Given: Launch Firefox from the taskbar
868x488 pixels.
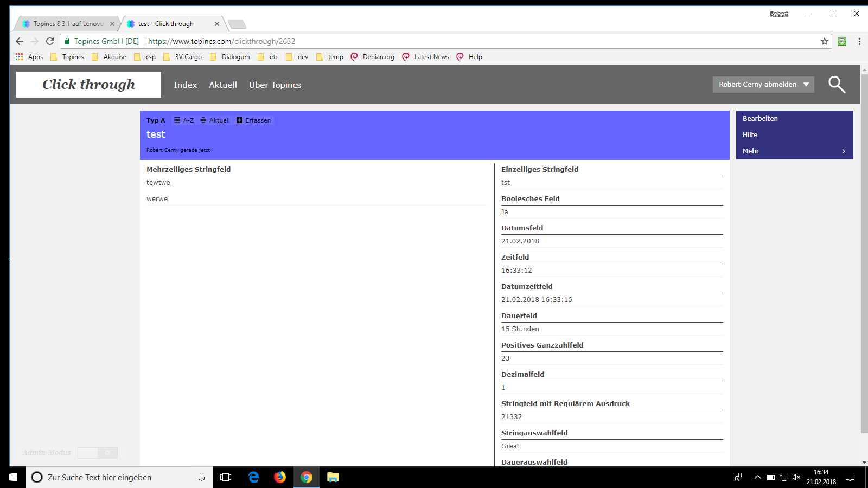Looking at the screenshot, I should click(280, 477).
